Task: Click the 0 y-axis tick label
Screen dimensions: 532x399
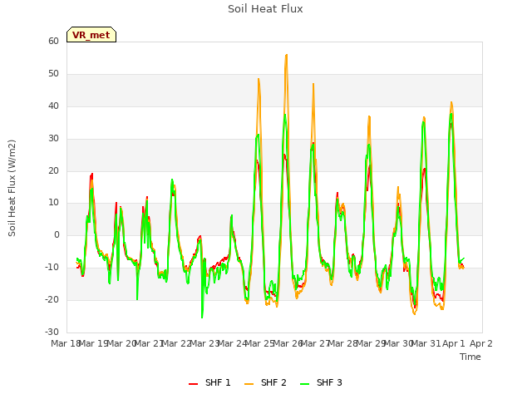Action: pyautogui.click(x=57, y=234)
